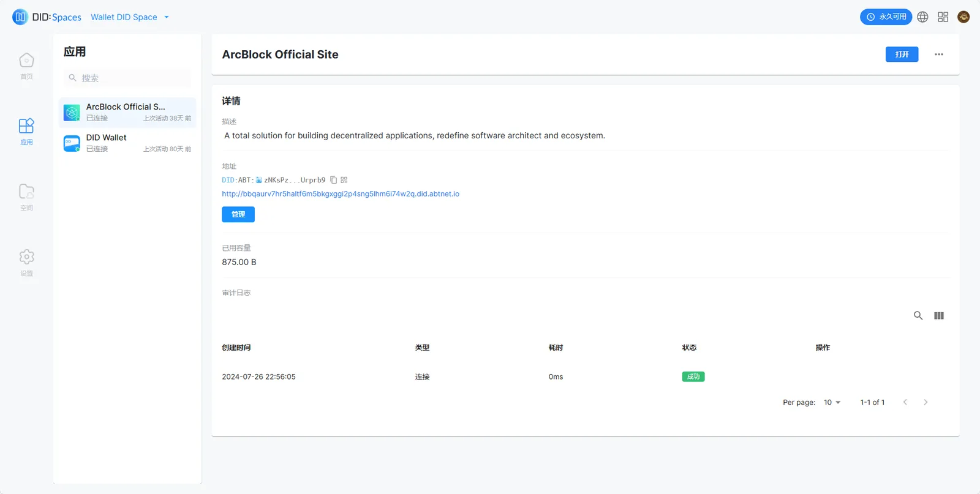Show the DID QR code
980x494 pixels.
pyautogui.click(x=344, y=180)
